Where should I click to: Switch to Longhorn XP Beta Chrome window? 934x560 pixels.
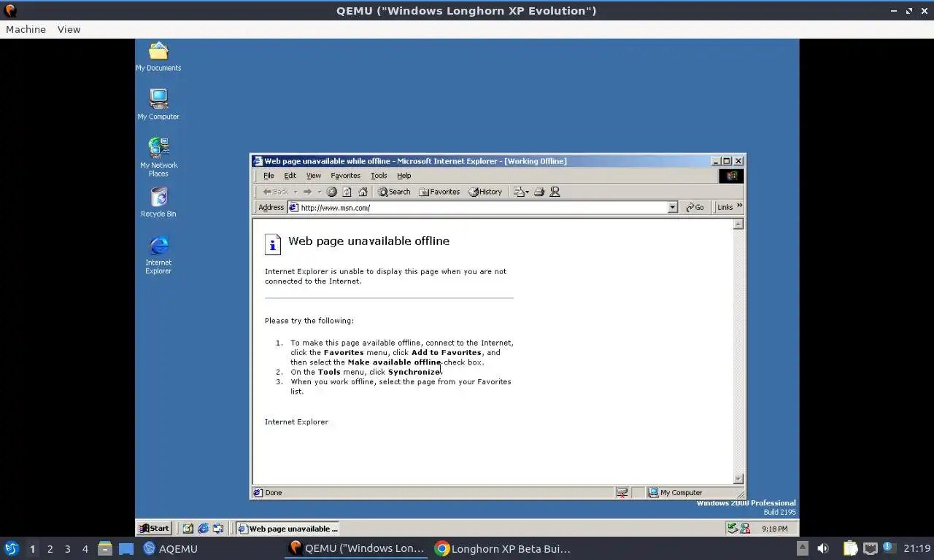pos(503,549)
